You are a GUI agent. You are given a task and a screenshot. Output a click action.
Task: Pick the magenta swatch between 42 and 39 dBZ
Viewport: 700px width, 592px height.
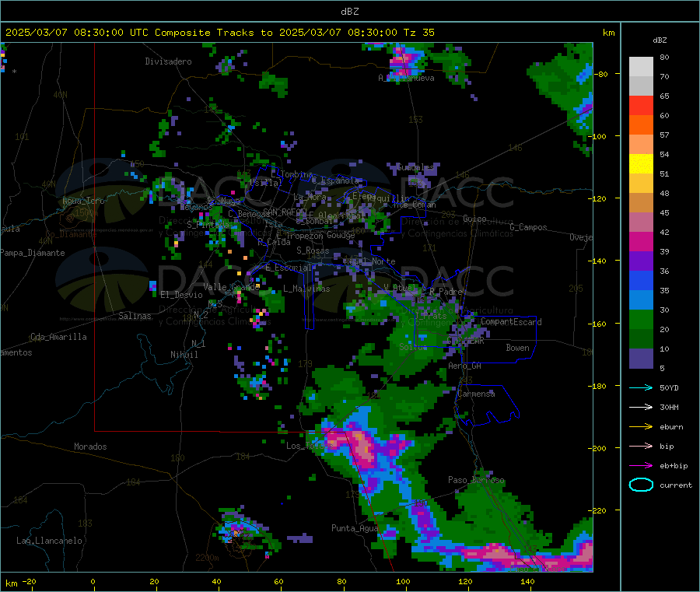pos(641,241)
